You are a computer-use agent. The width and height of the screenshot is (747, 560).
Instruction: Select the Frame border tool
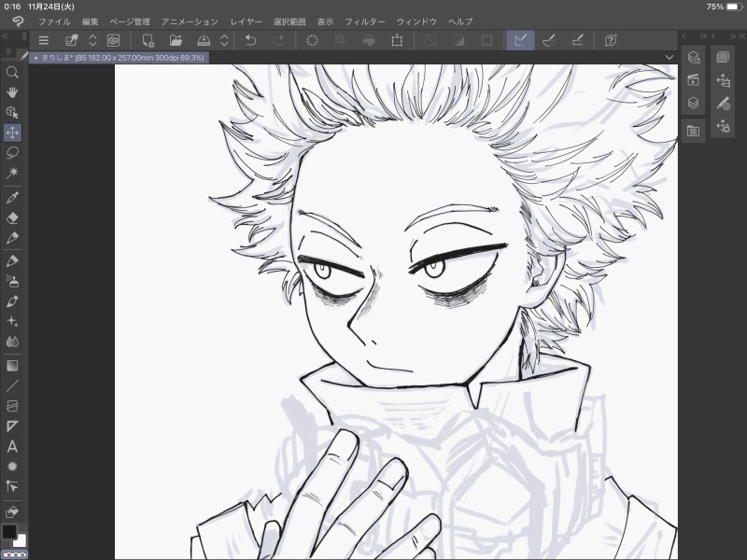coord(12,406)
